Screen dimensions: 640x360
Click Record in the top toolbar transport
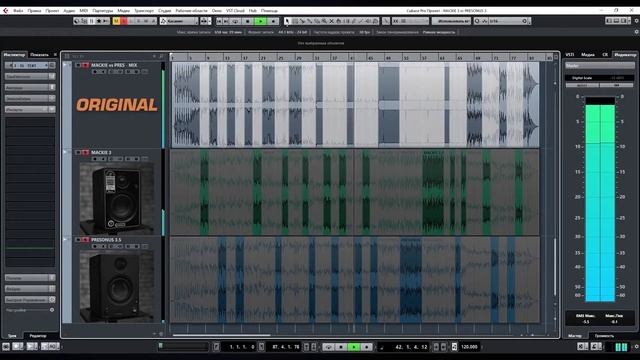[273, 21]
